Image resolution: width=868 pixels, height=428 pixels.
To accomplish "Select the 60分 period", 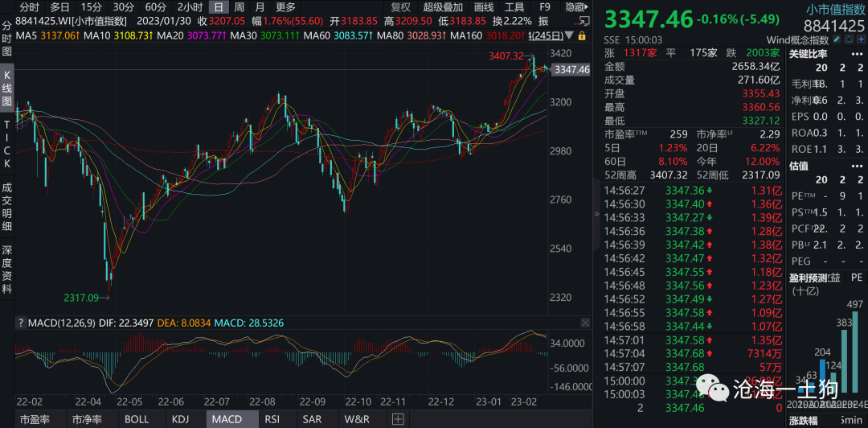I will [155, 7].
